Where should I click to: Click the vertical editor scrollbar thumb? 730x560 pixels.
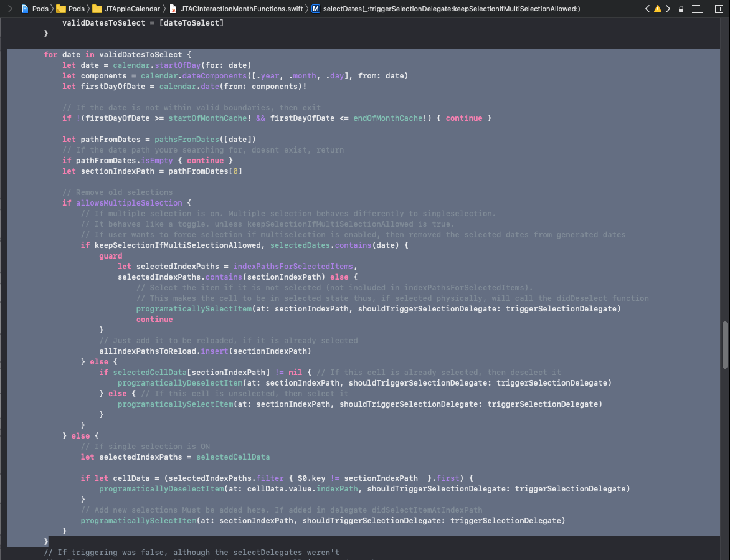pyautogui.click(x=725, y=345)
